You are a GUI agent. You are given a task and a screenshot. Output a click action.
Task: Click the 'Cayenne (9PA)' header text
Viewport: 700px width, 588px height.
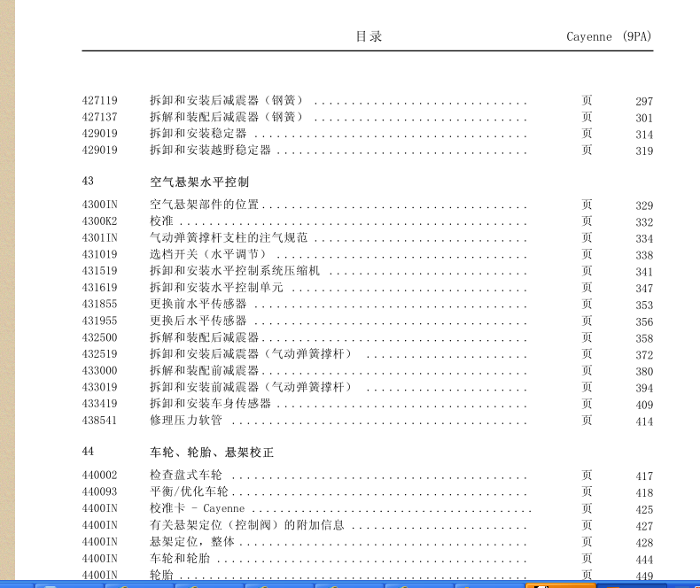point(609,36)
